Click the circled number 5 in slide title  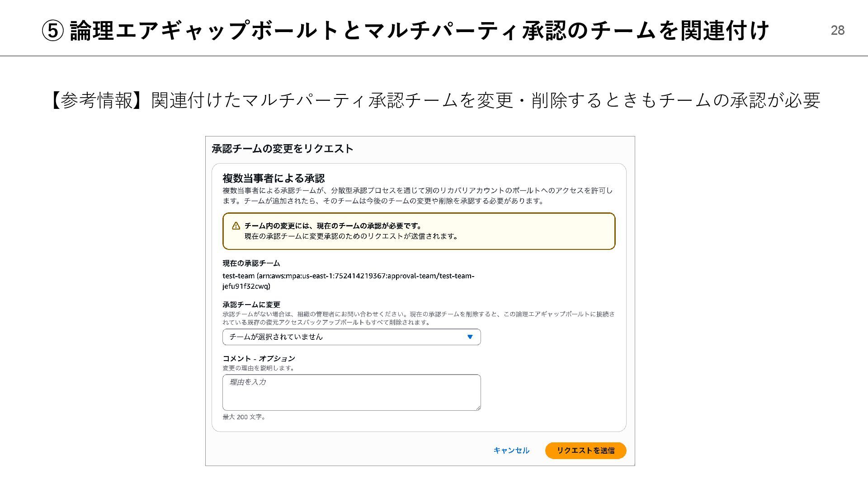(x=52, y=31)
